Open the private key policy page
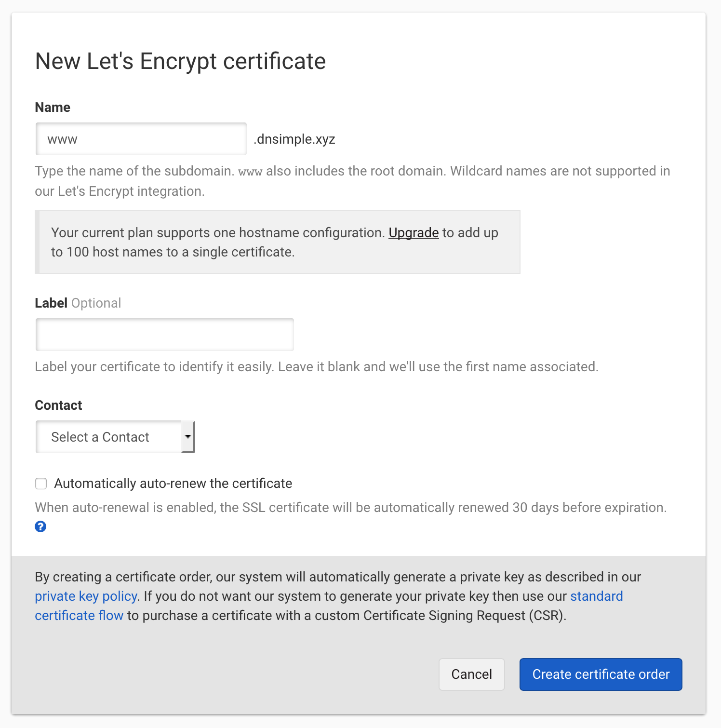721x728 pixels. (85, 596)
